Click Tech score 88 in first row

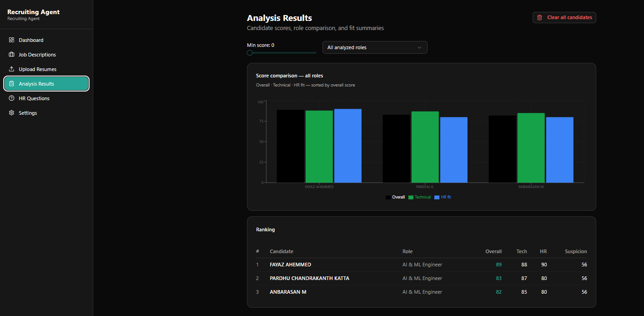(x=524, y=265)
